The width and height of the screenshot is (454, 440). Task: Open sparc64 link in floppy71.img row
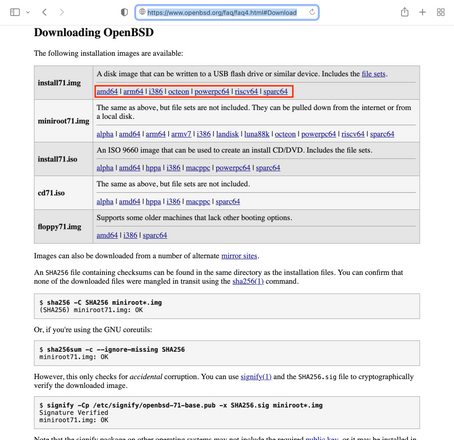[x=155, y=235]
